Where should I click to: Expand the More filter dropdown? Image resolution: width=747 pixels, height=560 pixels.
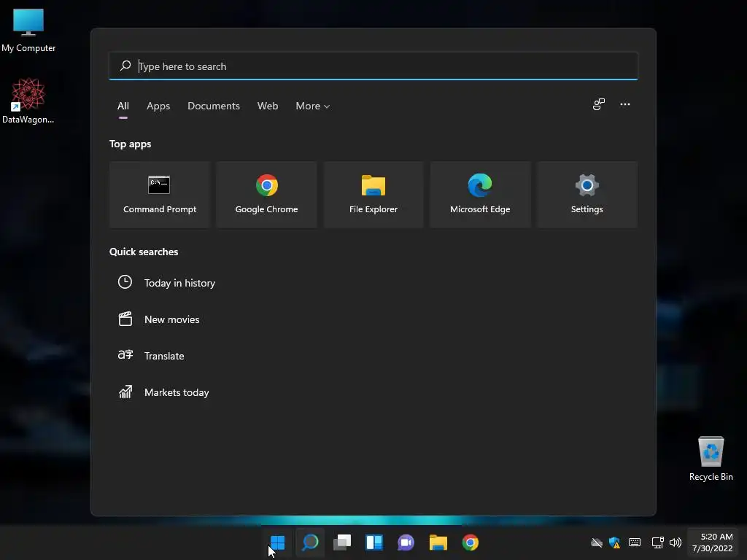[312, 106]
